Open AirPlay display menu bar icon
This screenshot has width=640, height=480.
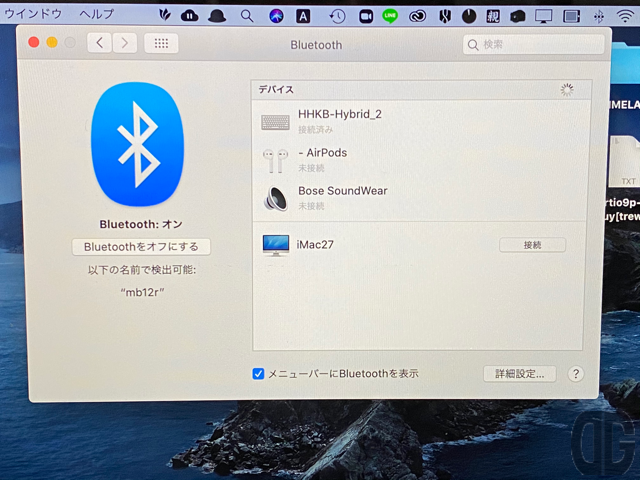[544, 16]
